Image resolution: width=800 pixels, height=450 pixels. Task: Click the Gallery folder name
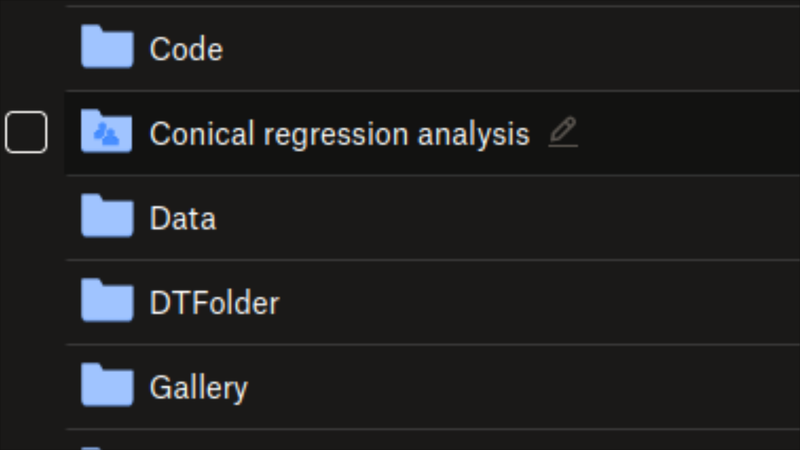pyautogui.click(x=198, y=387)
